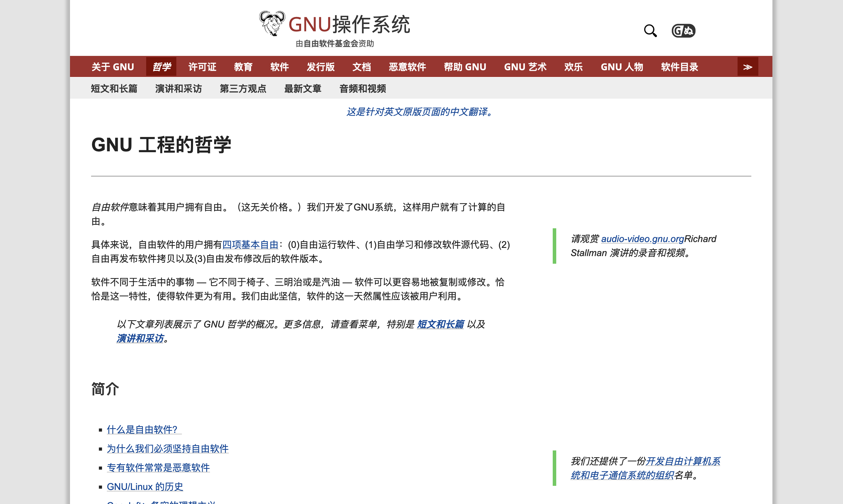This screenshot has height=504, width=843.
Task: Open the 发行版 menu item
Action: (321, 66)
